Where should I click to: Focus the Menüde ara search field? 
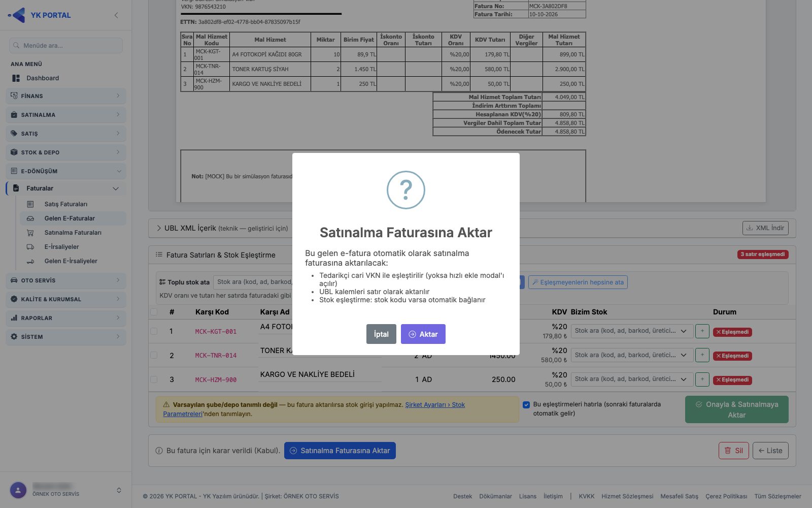[66, 45]
